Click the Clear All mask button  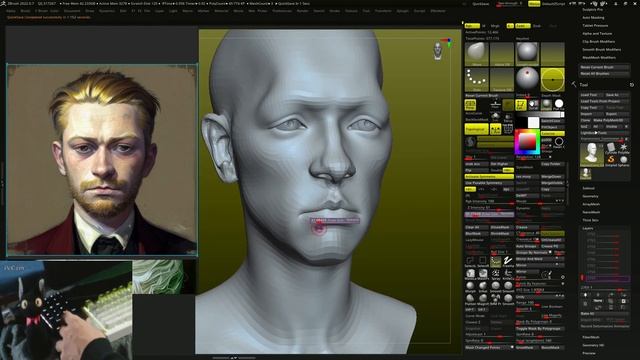point(476,227)
